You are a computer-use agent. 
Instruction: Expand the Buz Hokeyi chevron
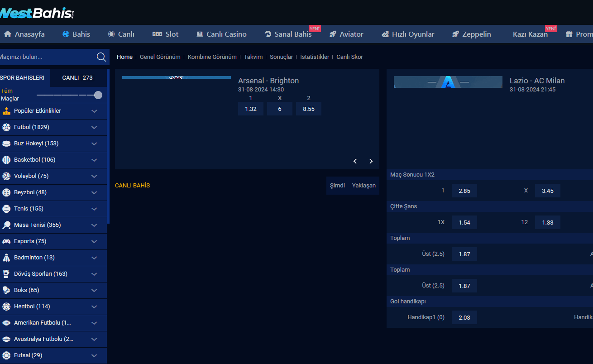[94, 144]
